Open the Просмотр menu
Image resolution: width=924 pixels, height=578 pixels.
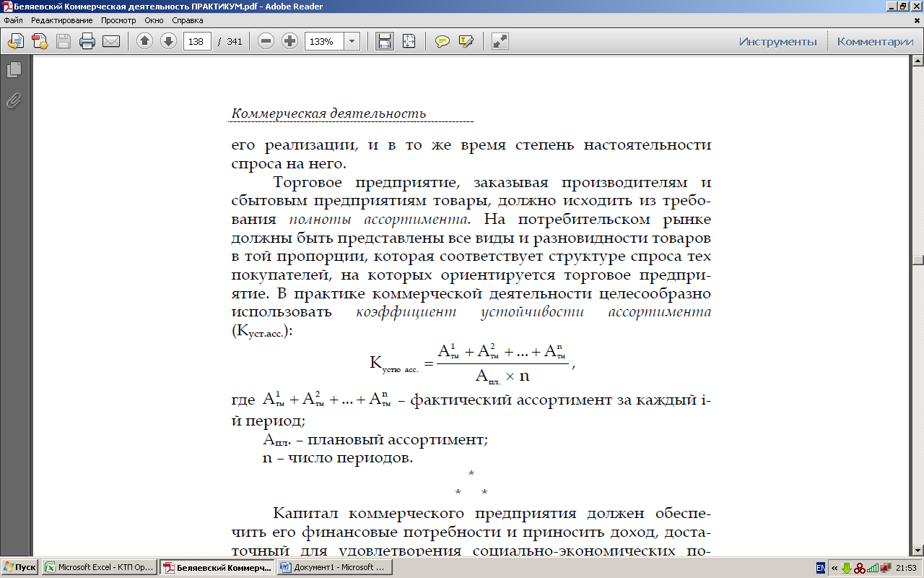118,20
